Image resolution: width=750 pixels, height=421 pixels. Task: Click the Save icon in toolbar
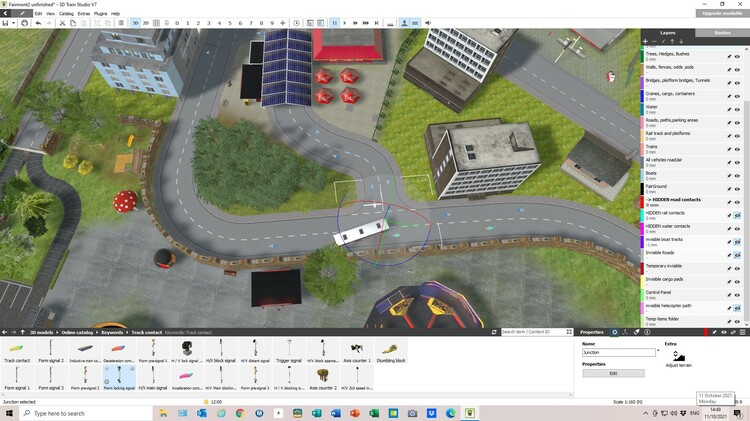tap(7, 22)
